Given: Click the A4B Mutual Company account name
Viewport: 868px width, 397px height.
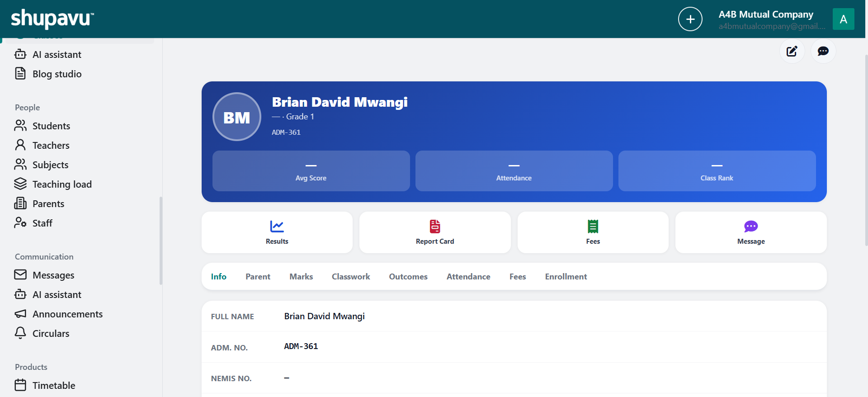Looking at the screenshot, I should 766,14.
